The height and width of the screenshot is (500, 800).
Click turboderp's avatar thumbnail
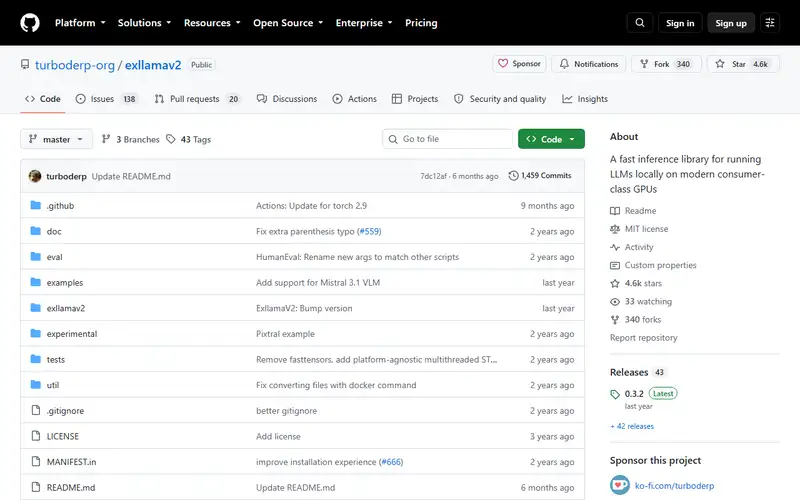[x=35, y=176]
